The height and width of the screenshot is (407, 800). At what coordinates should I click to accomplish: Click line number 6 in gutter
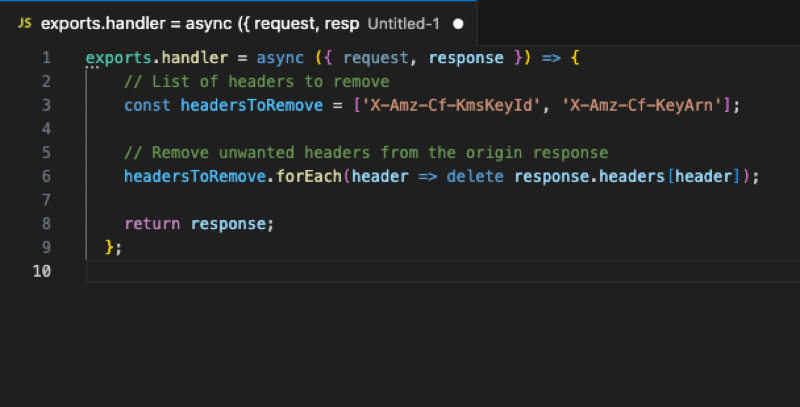pos(46,176)
